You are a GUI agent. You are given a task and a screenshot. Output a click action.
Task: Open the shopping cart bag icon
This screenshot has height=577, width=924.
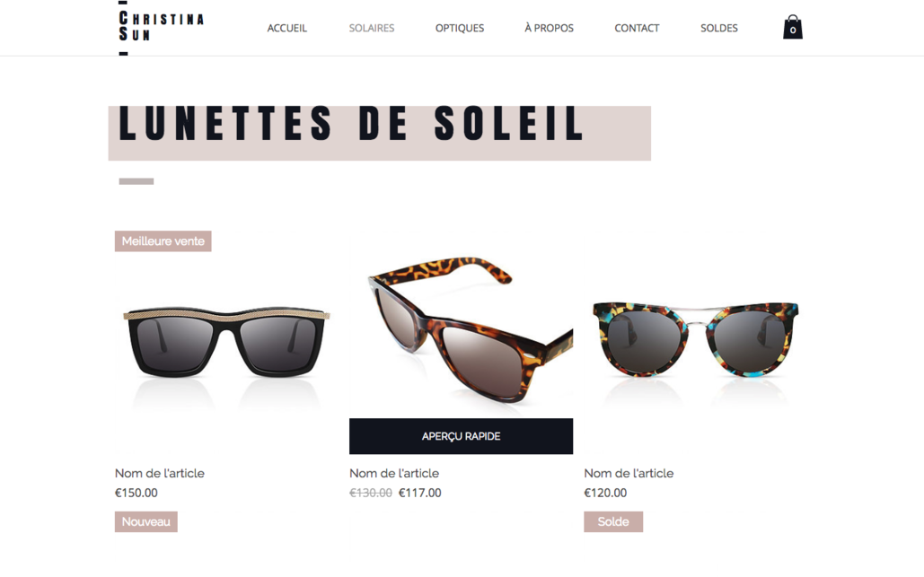pyautogui.click(x=793, y=27)
